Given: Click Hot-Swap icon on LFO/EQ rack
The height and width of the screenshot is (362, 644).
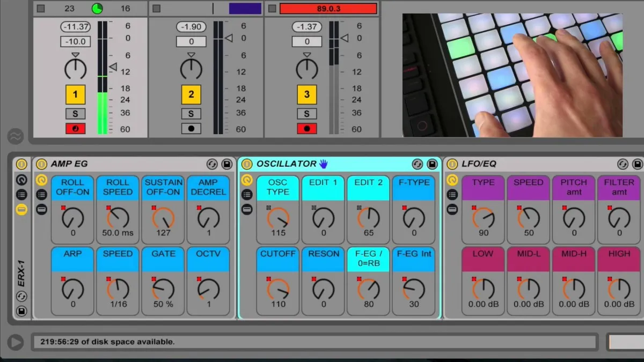Looking at the screenshot, I should click(x=623, y=164).
